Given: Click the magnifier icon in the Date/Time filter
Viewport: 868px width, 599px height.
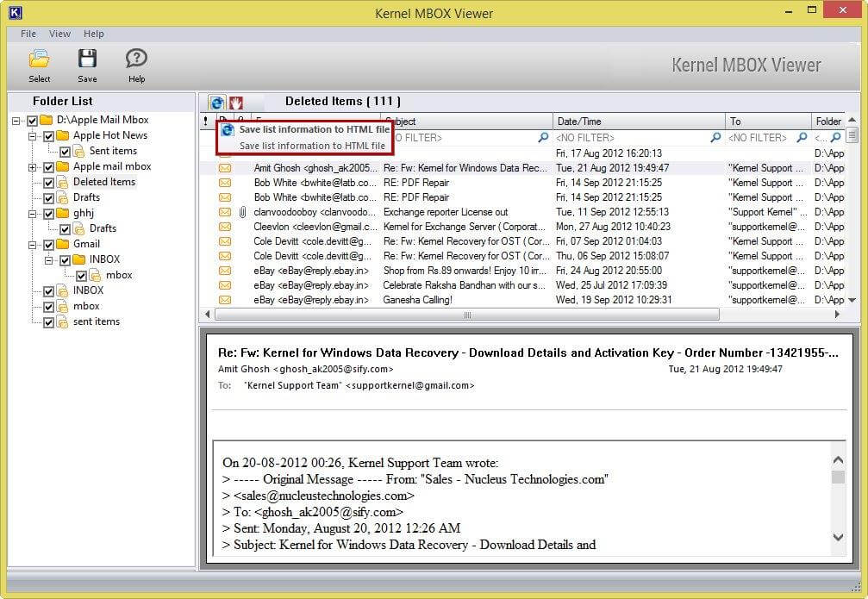Looking at the screenshot, I should (x=715, y=137).
